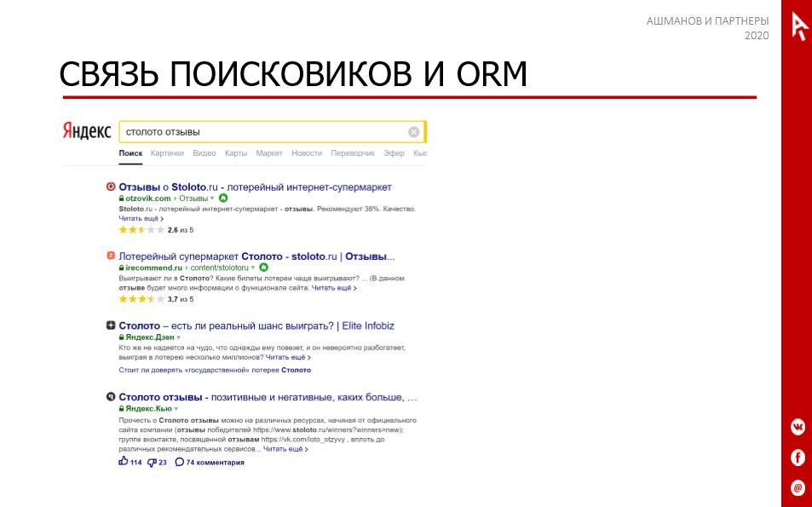Click green badge icon after content/stolotoru
Screen dimensions: 812x507
[x=263, y=268]
